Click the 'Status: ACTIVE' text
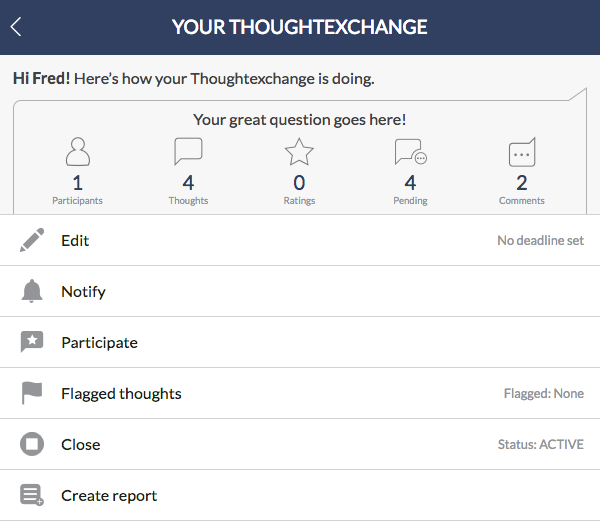 pyautogui.click(x=541, y=444)
